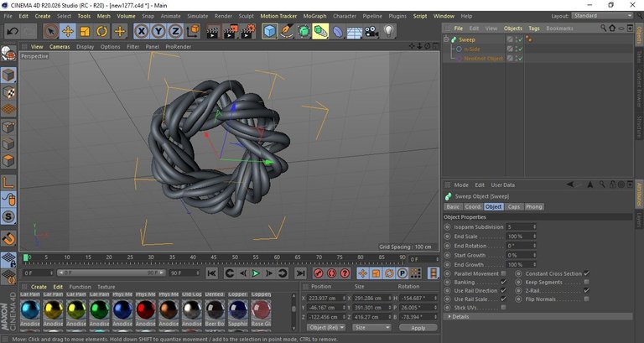Play the animation forwards
The width and height of the screenshot is (644, 343).
[256, 273]
